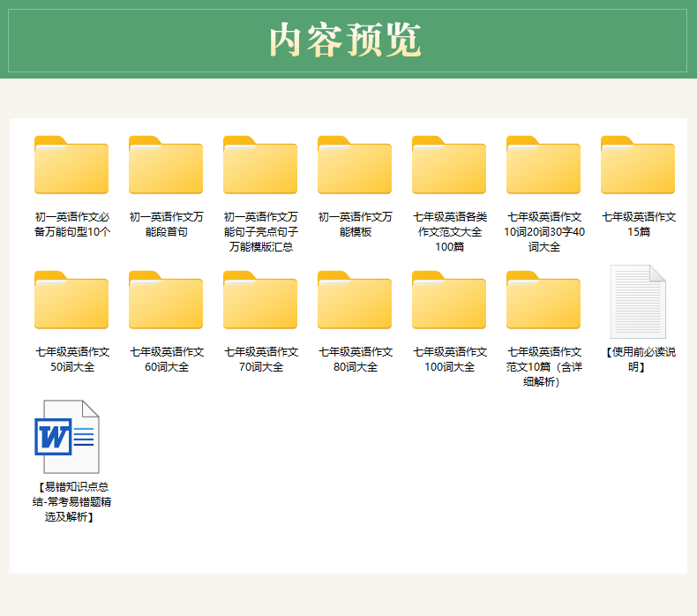The image size is (697, 616).
Task: Click the 内容预览 banner heading
Action: (345, 40)
